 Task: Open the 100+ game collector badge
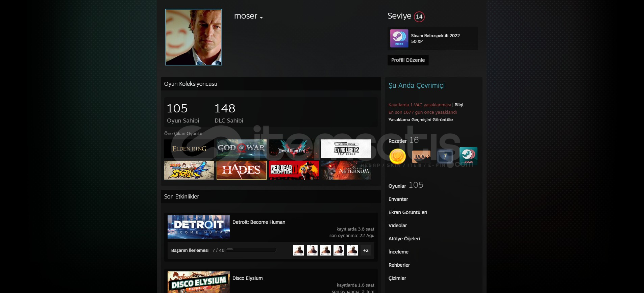tap(421, 156)
